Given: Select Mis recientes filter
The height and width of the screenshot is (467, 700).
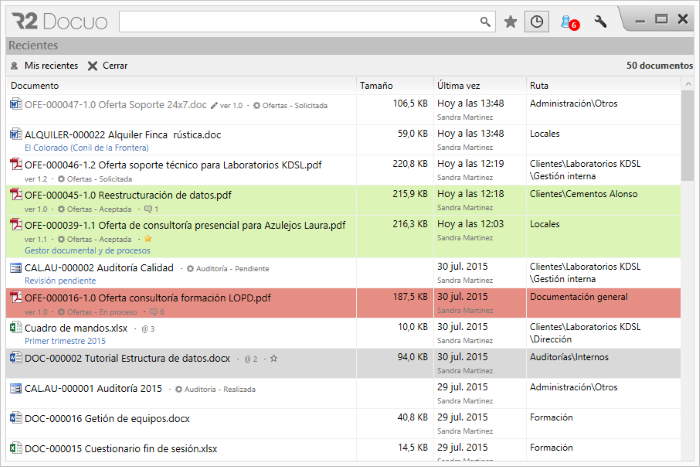Looking at the screenshot, I should [x=45, y=66].
